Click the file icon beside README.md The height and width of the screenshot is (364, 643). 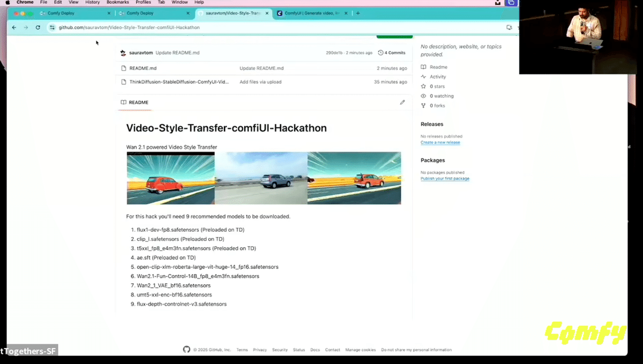coord(124,69)
